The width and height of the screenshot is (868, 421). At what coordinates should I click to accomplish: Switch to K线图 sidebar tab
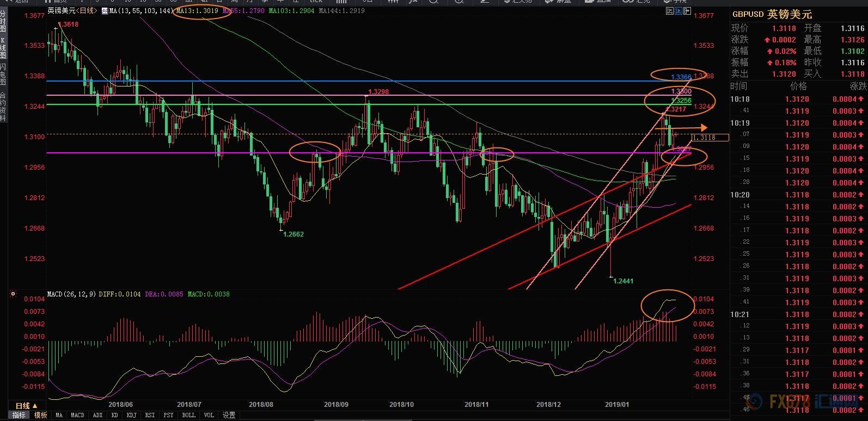tap(3, 48)
